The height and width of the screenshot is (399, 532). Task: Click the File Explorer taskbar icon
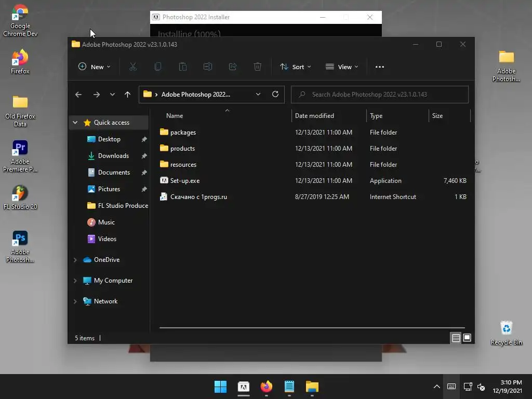click(312, 387)
